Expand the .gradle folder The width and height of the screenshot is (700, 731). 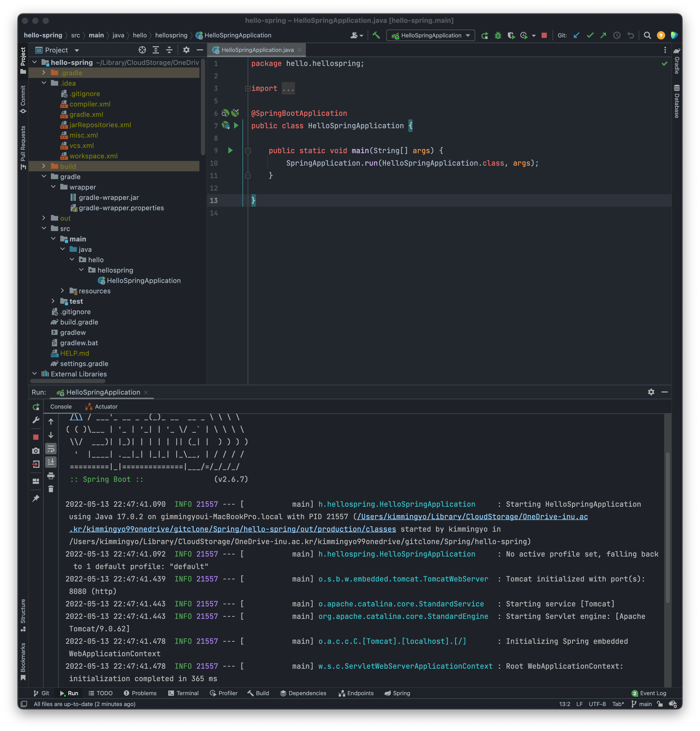coord(44,73)
